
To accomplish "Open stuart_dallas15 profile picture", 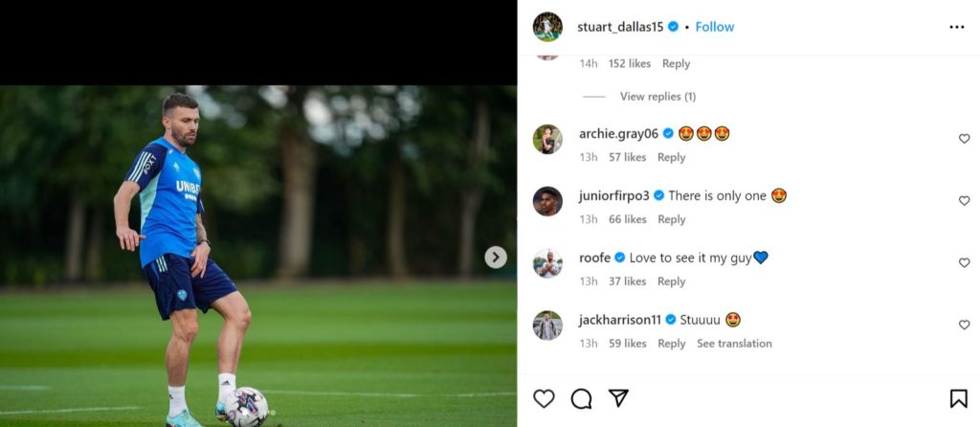I will (547, 27).
